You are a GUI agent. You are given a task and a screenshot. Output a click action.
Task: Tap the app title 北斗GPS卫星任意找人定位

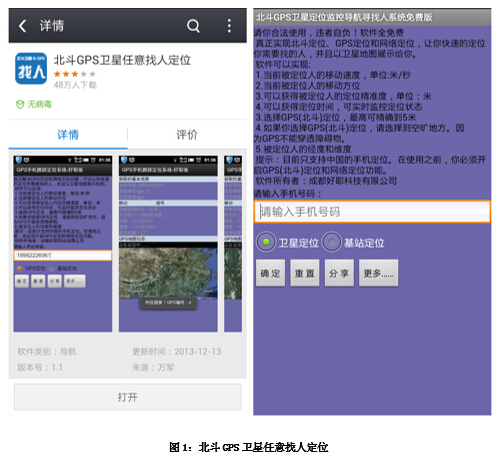(x=122, y=60)
